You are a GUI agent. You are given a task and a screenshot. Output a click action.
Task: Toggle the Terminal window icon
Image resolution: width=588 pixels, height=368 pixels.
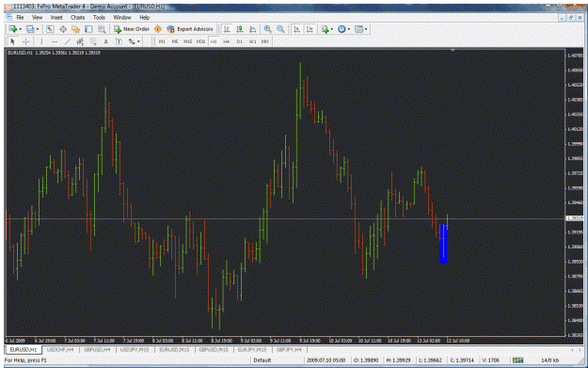pyautogui.click(x=88, y=29)
